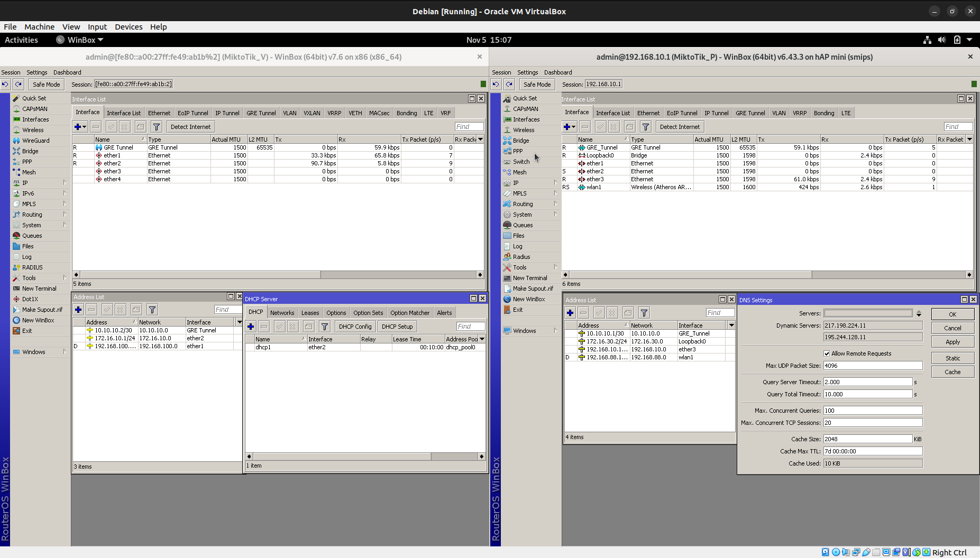Image resolution: width=980 pixels, height=558 pixels.
Task: Click the filter icon in MiktoTik_V Address List
Action: point(152,310)
